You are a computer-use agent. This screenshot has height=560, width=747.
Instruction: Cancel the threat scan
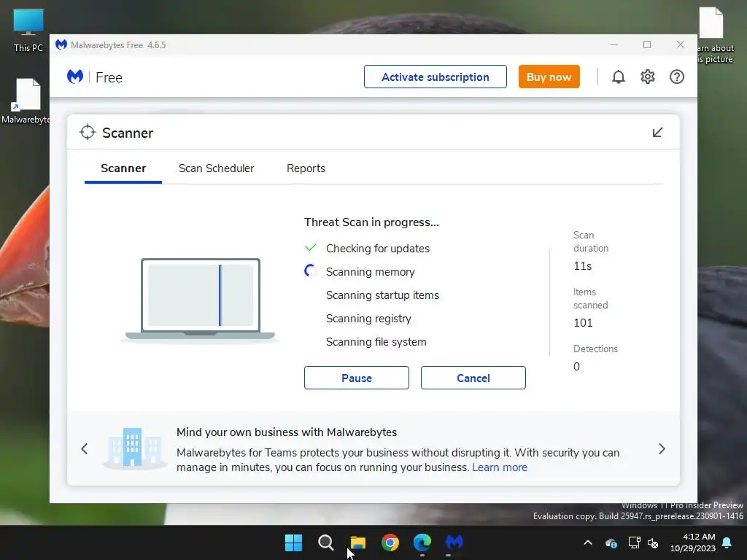[x=473, y=378]
